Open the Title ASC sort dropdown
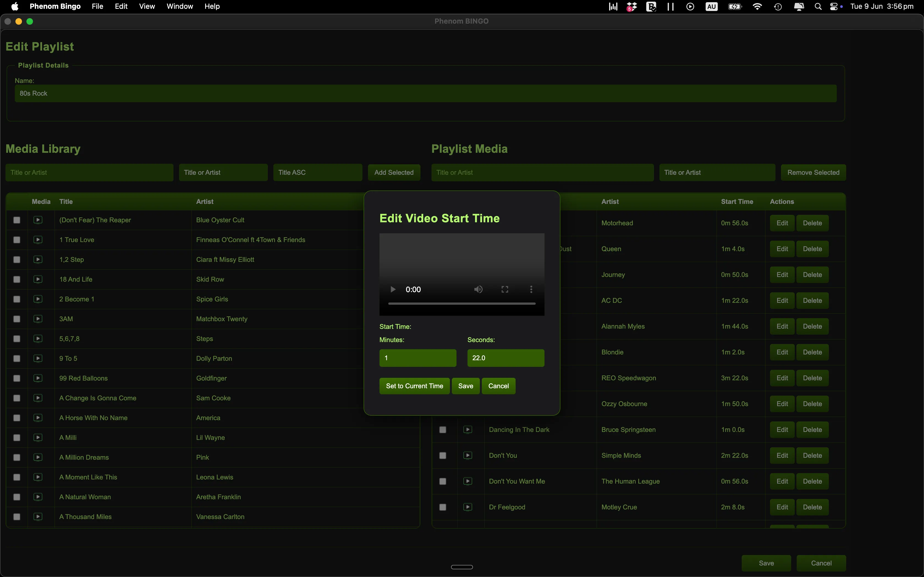 point(318,173)
